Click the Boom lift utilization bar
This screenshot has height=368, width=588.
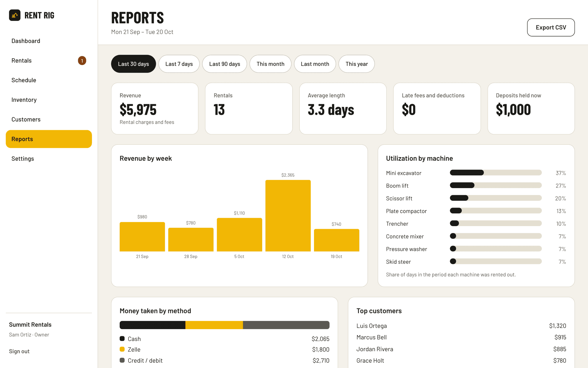click(x=496, y=185)
